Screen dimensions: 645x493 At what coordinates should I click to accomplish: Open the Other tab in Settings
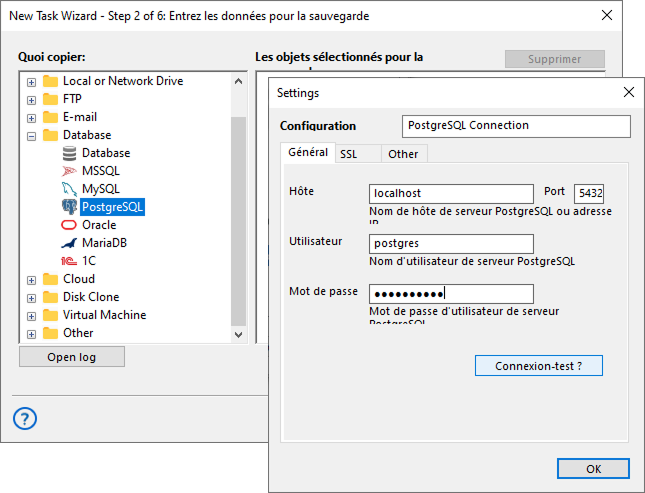404,154
